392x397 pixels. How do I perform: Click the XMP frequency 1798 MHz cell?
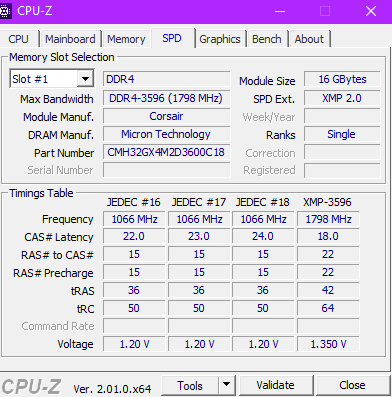point(328,219)
